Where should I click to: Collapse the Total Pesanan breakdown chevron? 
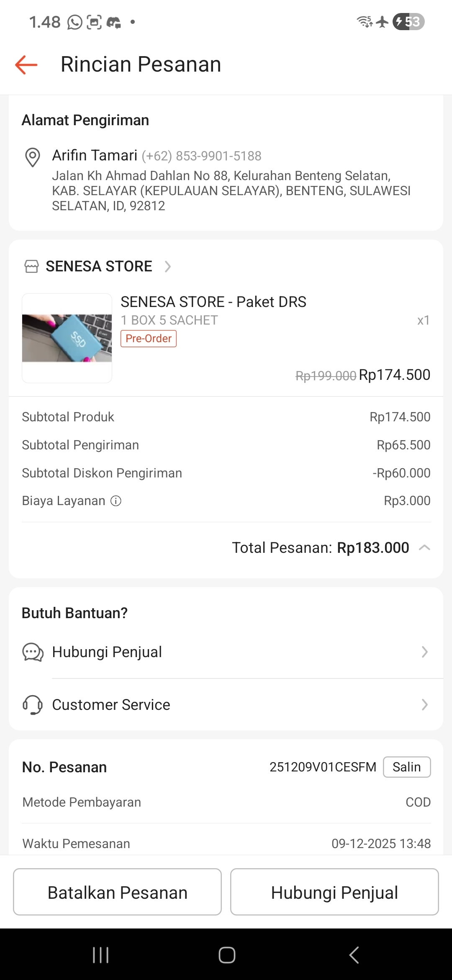[424, 548]
